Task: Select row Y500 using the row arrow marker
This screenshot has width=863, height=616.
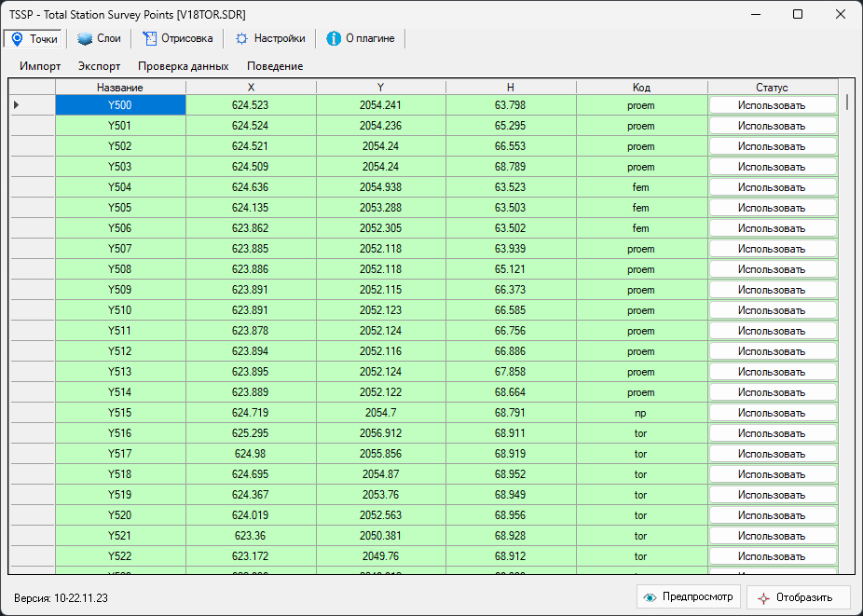Action: tap(17, 105)
